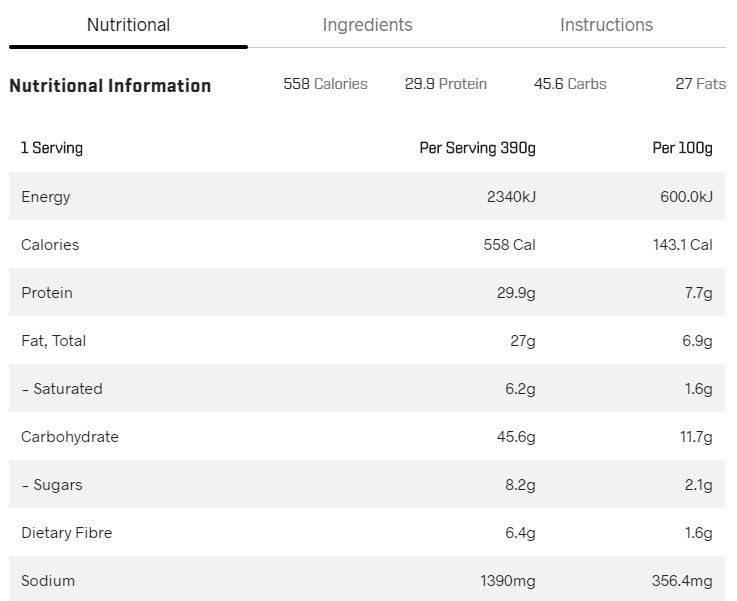Switch to the Nutritional tab
The height and width of the screenshot is (601, 737).
click(x=128, y=25)
